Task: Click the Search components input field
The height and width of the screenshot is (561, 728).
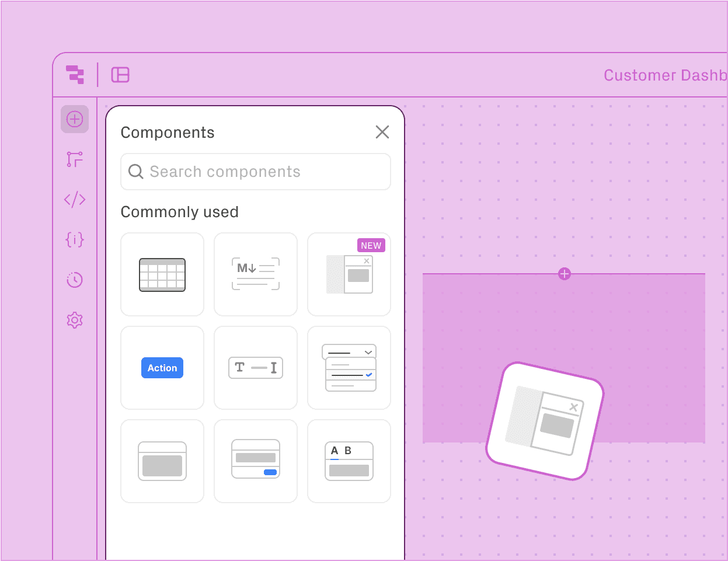Action: point(255,172)
